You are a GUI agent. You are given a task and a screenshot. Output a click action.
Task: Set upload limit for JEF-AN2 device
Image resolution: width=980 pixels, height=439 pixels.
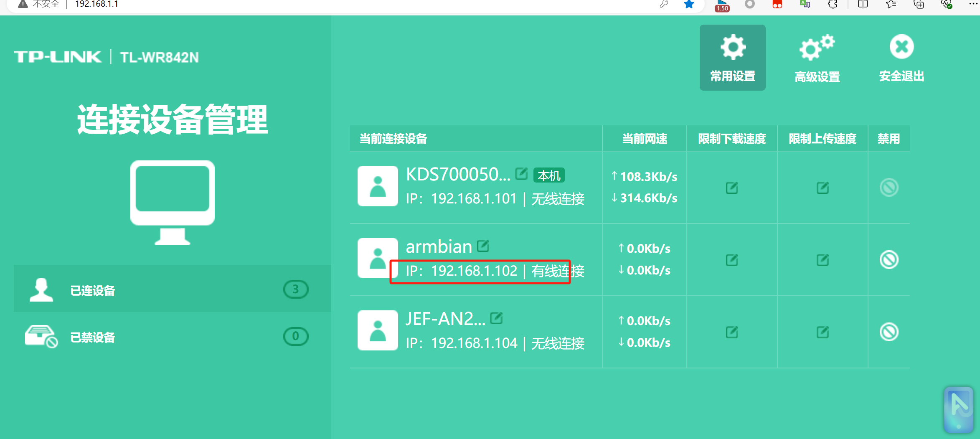(x=822, y=332)
